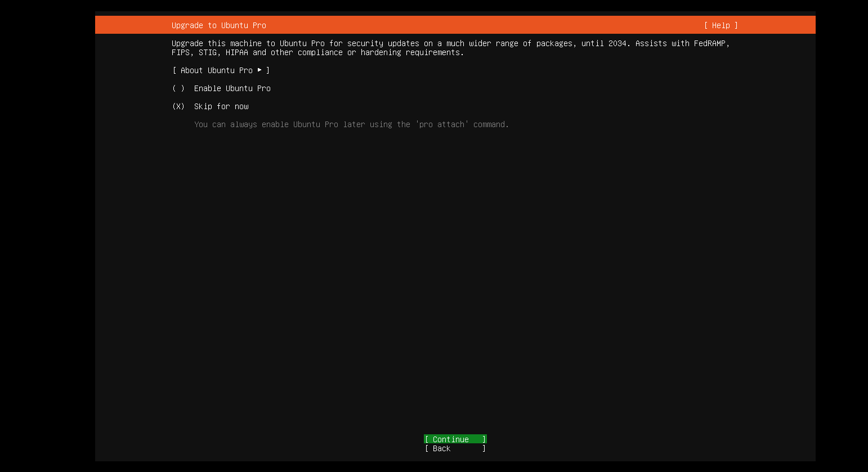Click the 'Upgrade to Ubuntu Pro' title
This screenshot has width=868, height=472.
[218, 25]
